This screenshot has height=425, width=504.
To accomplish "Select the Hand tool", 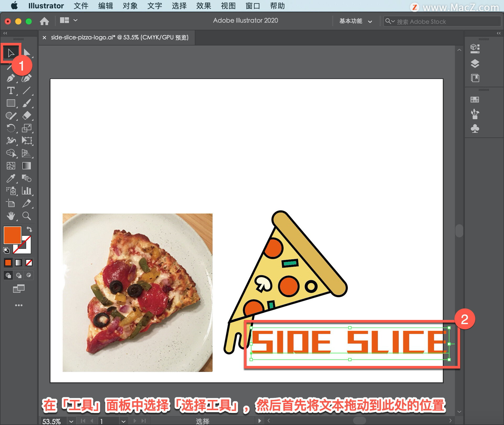I will [x=11, y=216].
